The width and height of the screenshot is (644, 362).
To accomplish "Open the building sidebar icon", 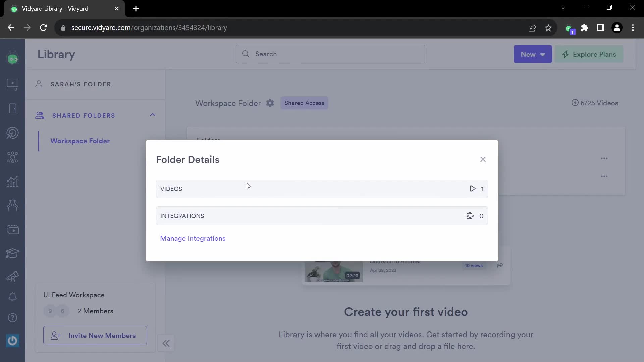I will [13, 108].
